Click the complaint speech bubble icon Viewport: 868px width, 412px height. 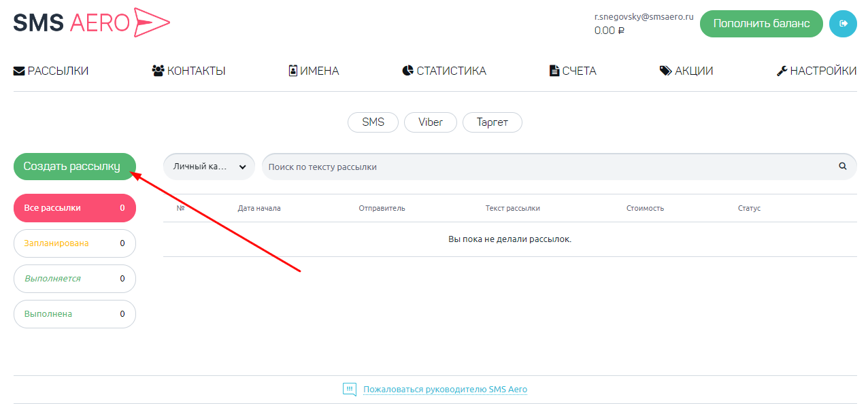(x=349, y=390)
